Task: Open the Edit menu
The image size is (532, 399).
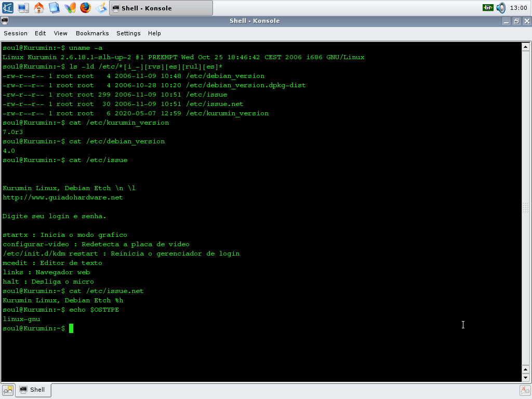Action: point(40,33)
